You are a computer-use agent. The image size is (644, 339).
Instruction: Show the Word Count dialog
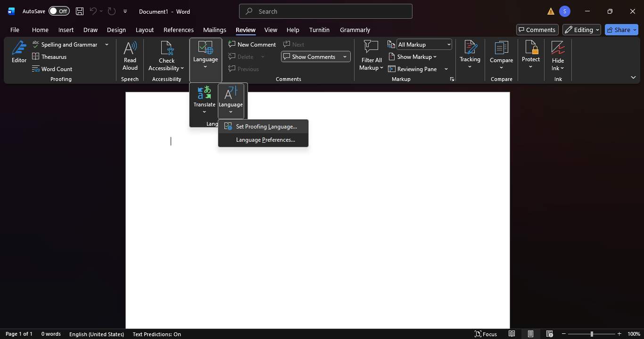[x=52, y=69]
